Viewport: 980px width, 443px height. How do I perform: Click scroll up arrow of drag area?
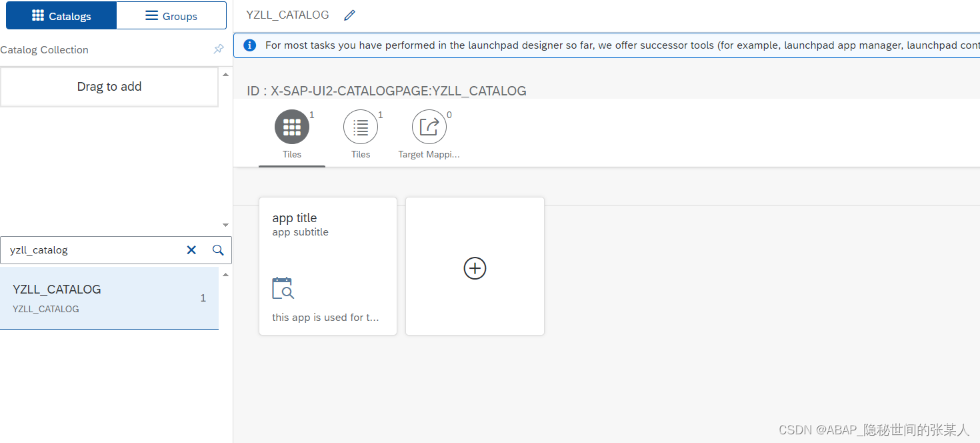coord(225,74)
